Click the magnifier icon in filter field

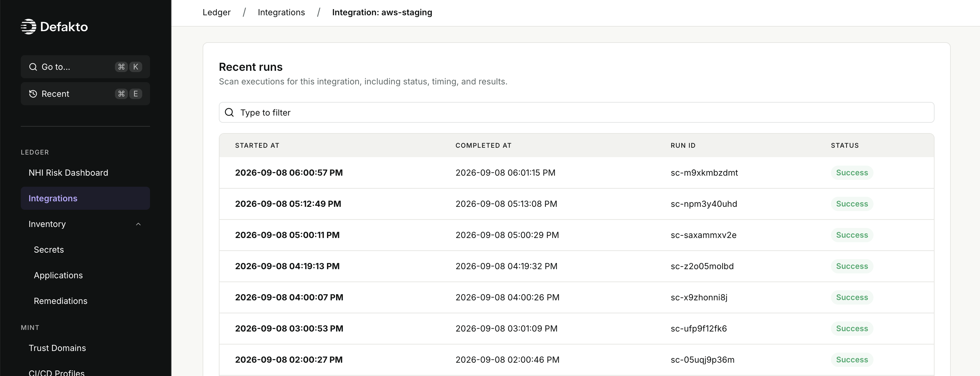tap(229, 112)
